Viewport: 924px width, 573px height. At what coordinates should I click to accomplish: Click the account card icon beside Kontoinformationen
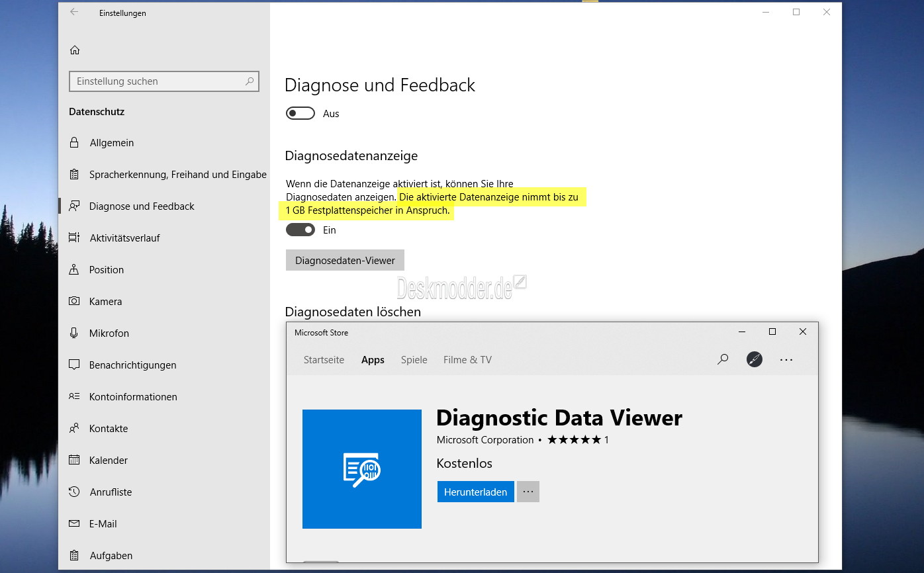pos(75,396)
